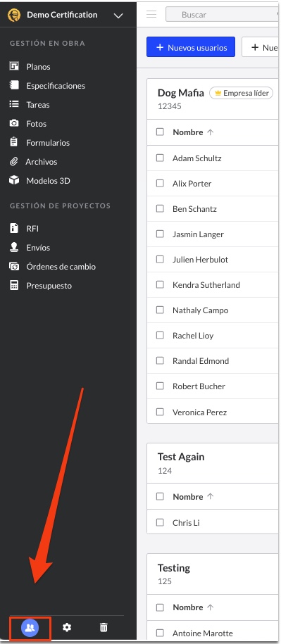Open the settings gear icon
Viewport: 281px width, 644px height.
(x=66, y=627)
